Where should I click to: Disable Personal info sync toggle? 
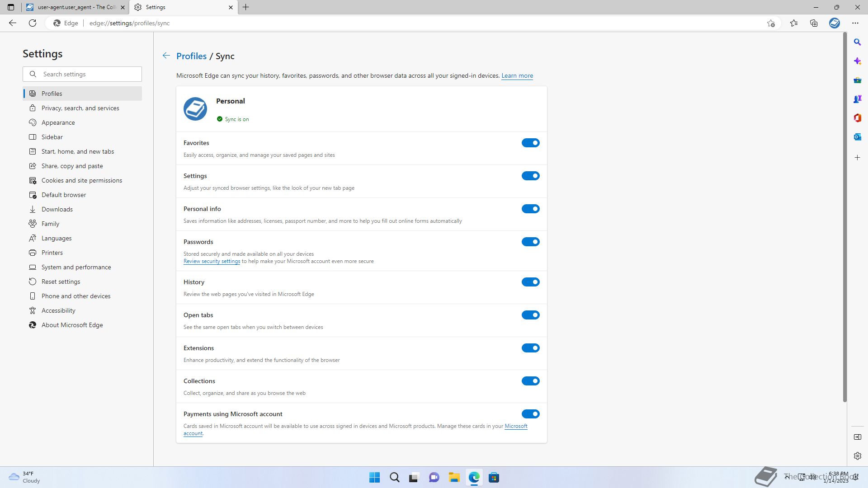pyautogui.click(x=530, y=209)
